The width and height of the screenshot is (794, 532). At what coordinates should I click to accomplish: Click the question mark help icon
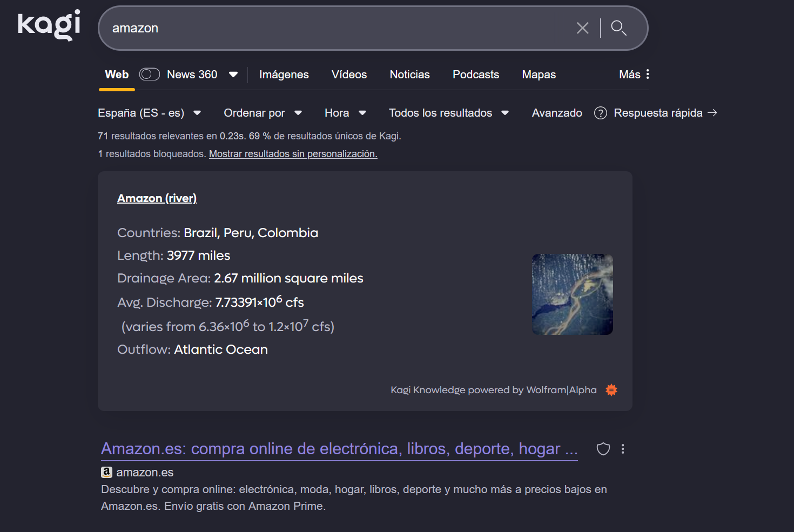[x=600, y=113]
